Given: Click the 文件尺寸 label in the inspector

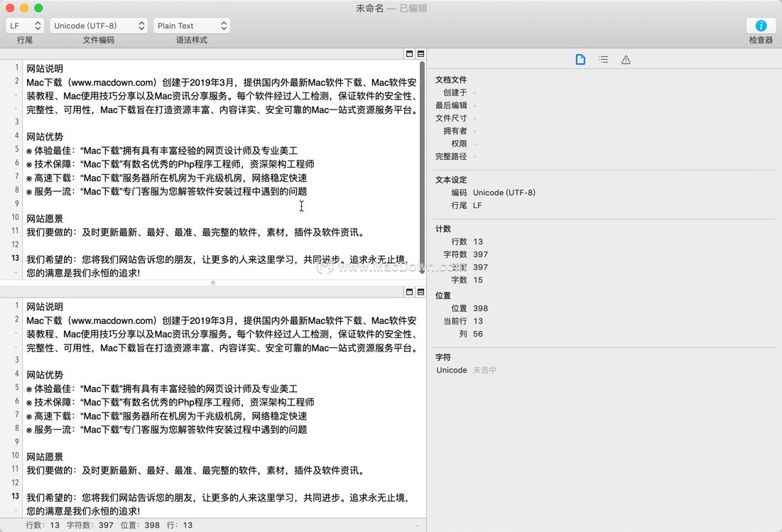Looking at the screenshot, I should (x=451, y=118).
